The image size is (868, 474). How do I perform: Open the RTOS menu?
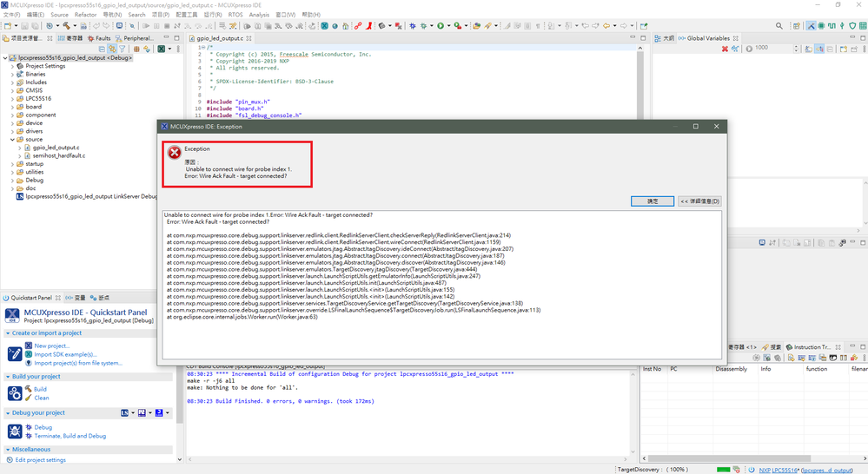point(235,15)
